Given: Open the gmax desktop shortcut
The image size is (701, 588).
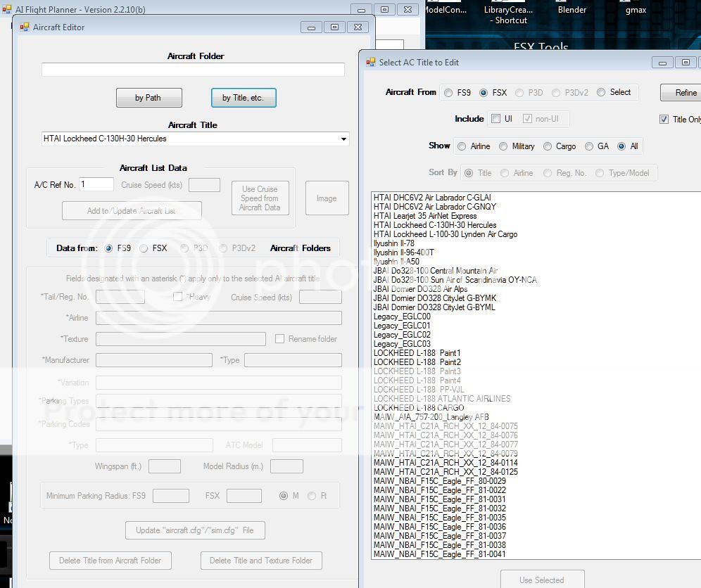Looking at the screenshot, I should point(636,10).
